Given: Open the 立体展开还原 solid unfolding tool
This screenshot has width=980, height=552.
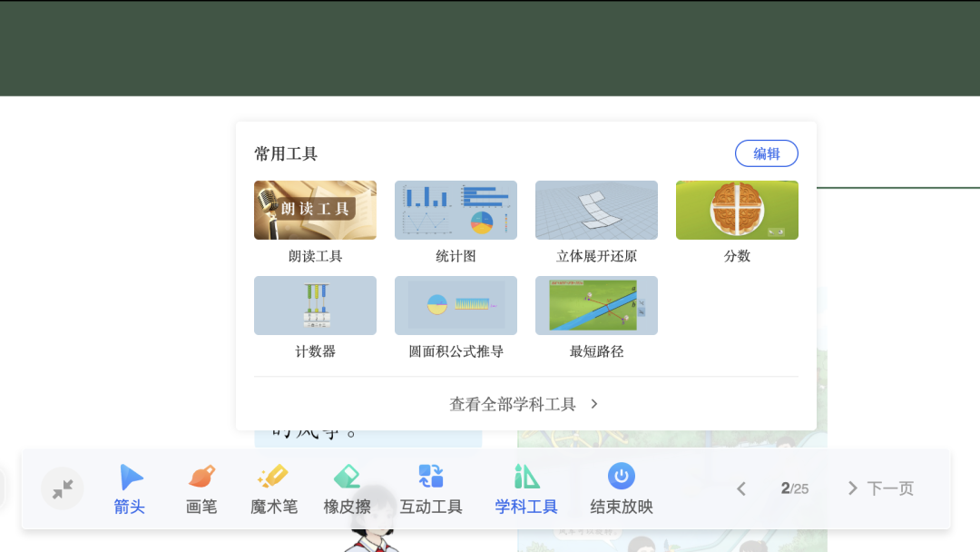Looking at the screenshot, I should 596,210.
